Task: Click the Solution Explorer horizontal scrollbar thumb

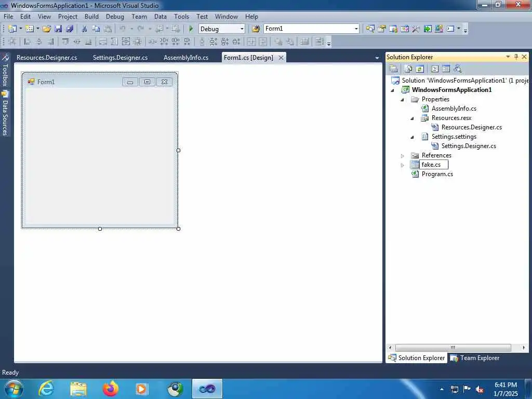Action: [x=453, y=348]
